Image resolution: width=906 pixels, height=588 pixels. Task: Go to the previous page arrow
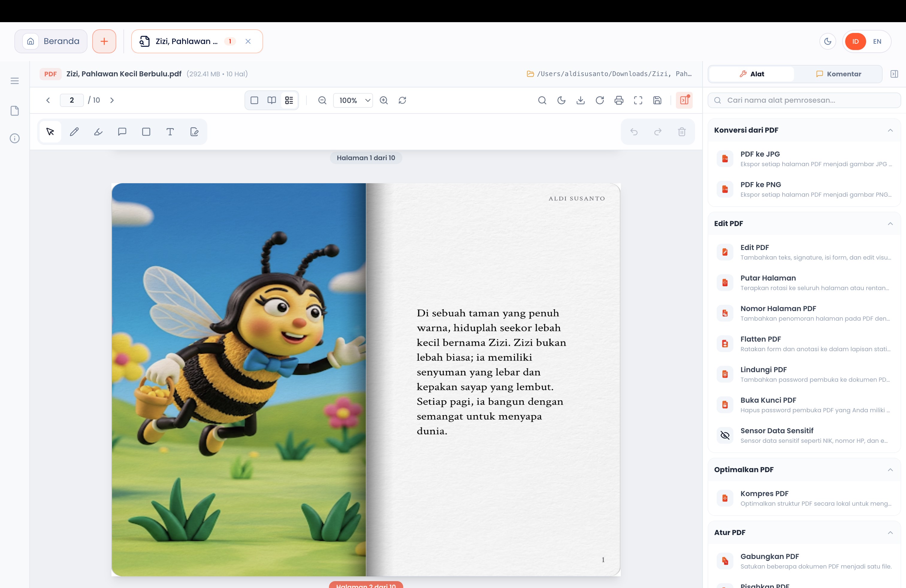[x=48, y=100]
